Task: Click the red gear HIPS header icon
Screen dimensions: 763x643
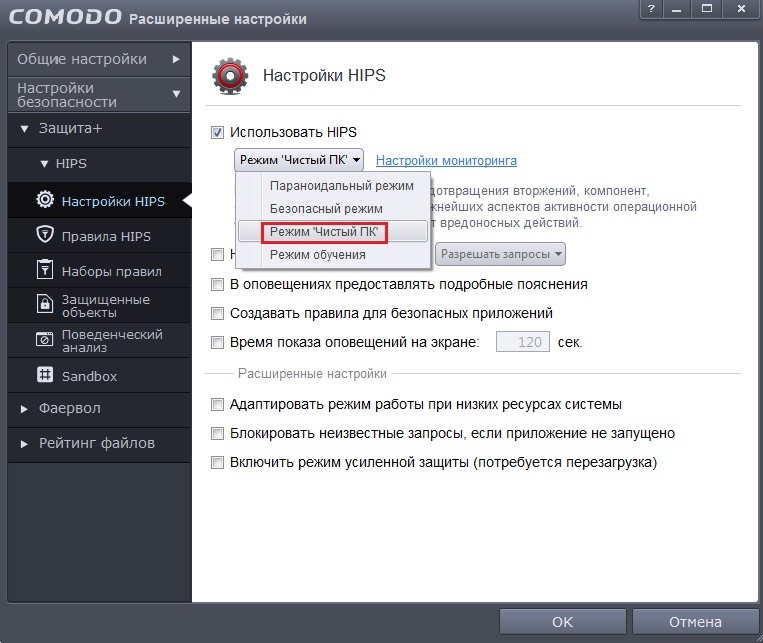Action: click(x=230, y=76)
